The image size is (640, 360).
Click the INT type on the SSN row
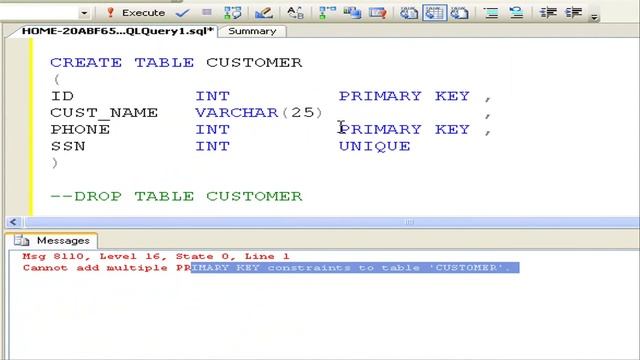pyautogui.click(x=212, y=146)
